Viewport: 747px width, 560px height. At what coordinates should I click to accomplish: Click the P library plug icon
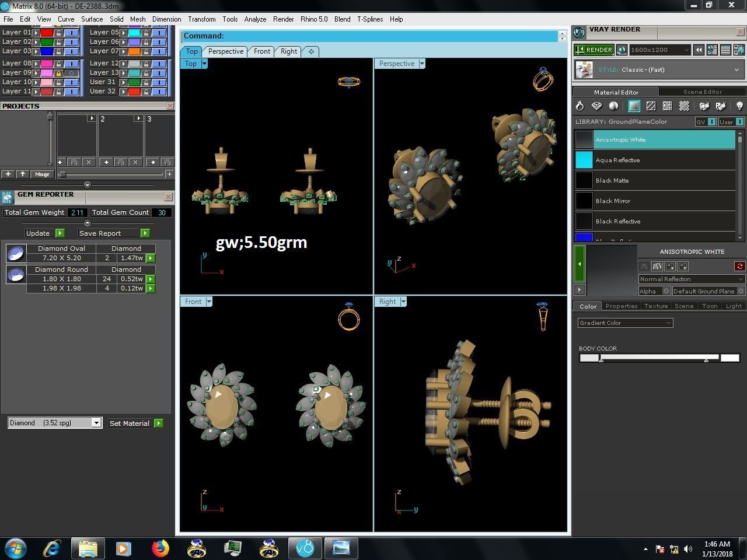(721, 106)
